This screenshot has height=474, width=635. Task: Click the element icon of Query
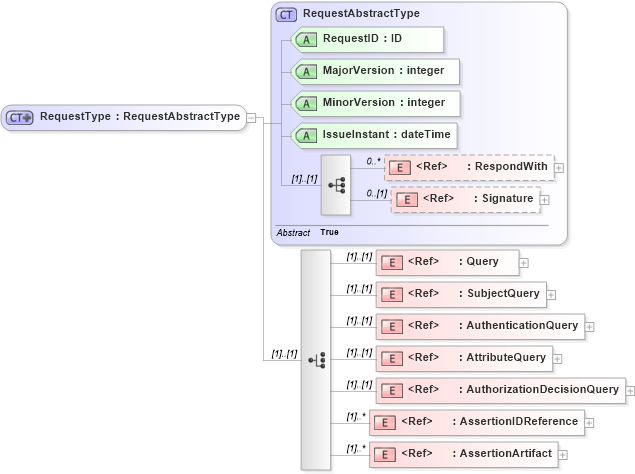(x=392, y=263)
